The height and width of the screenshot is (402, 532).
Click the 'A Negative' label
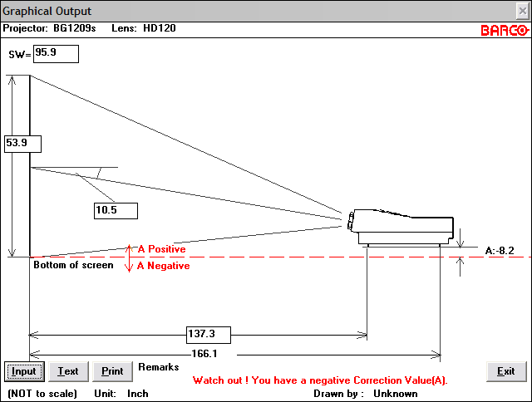pyautogui.click(x=163, y=266)
